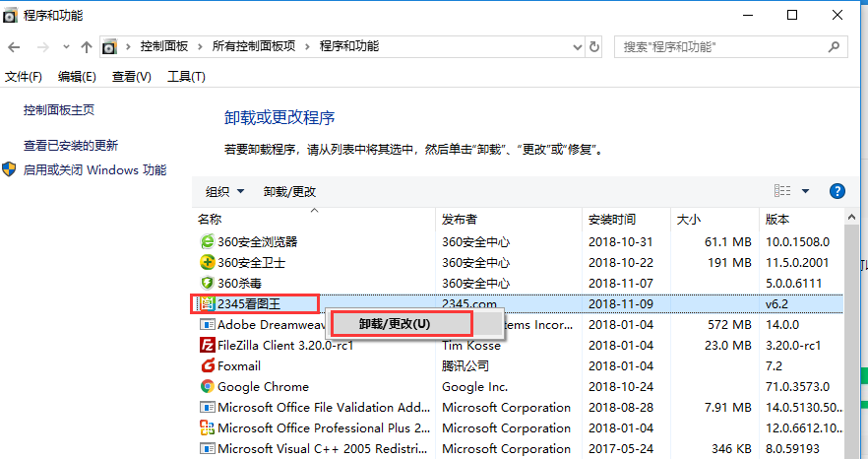Click the Adobe Dreamweaver program icon
The image size is (868, 459).
pos(207,324)
